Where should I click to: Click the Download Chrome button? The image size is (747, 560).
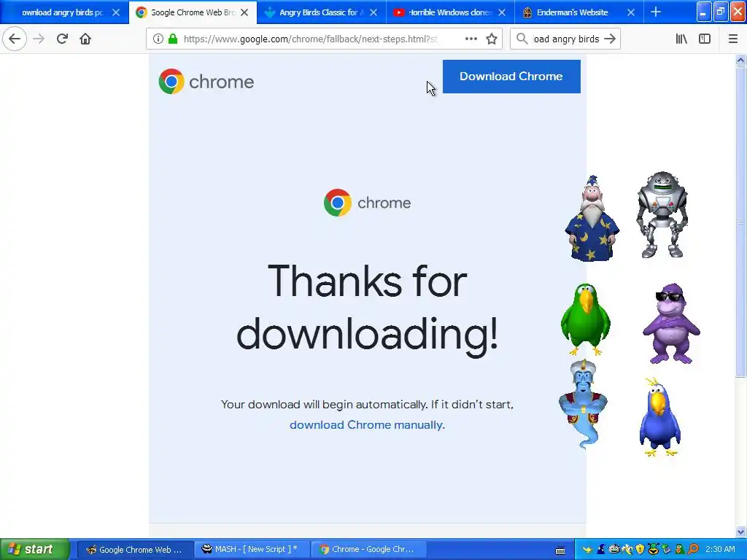click(x=511, y=76)
